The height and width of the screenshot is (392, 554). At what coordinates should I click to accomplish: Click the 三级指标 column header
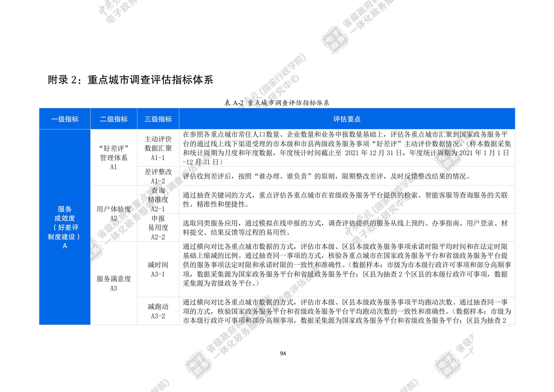pos(158,119)
